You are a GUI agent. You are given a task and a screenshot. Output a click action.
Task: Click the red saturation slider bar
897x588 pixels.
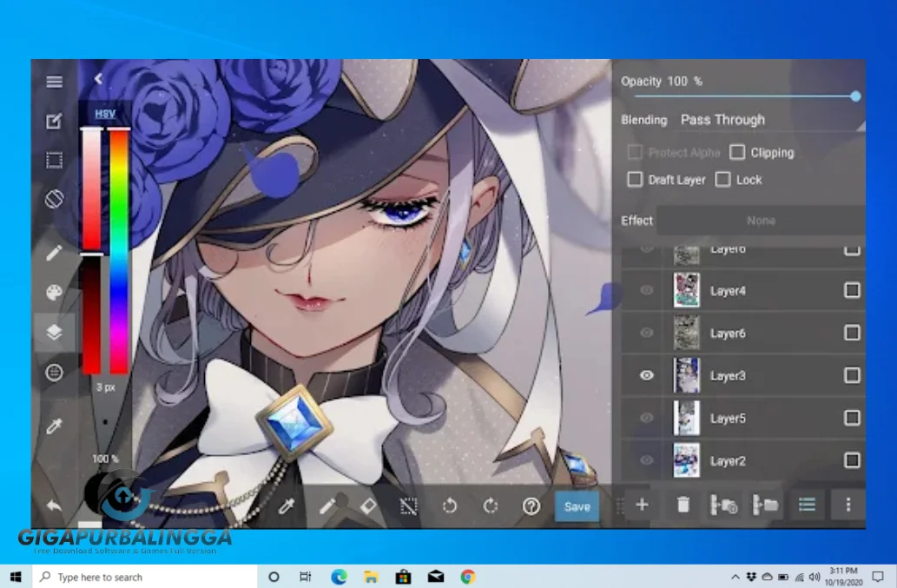pos(91,190)
